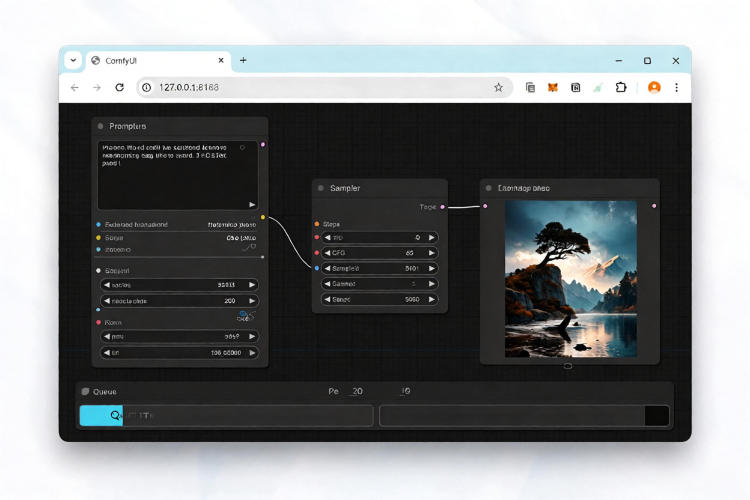
Task: Increase the CFG value
Action: point(431,253)
